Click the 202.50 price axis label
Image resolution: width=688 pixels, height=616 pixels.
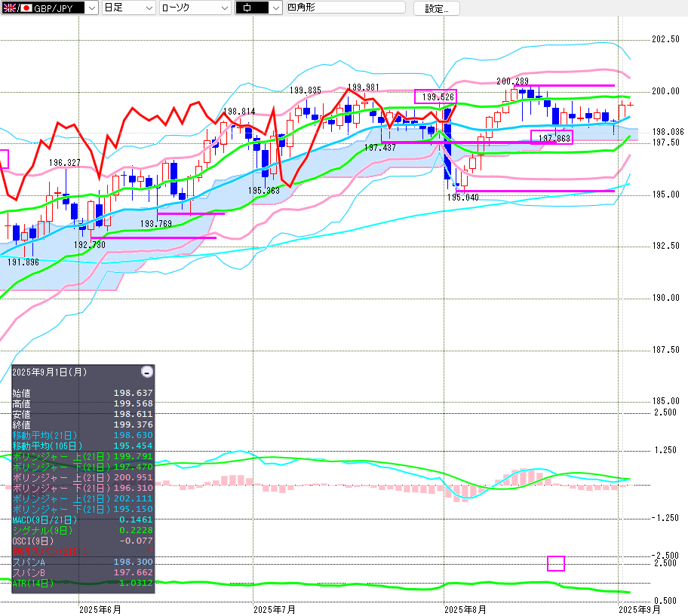click(x=665, y=39)
